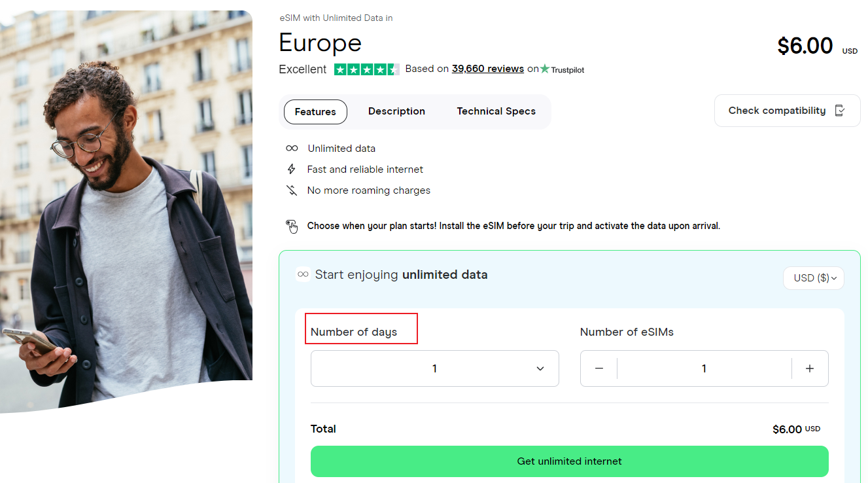Click the hand tap icon beside plan start note
This screenshot has width=868, height=483.
click(292, 226)
